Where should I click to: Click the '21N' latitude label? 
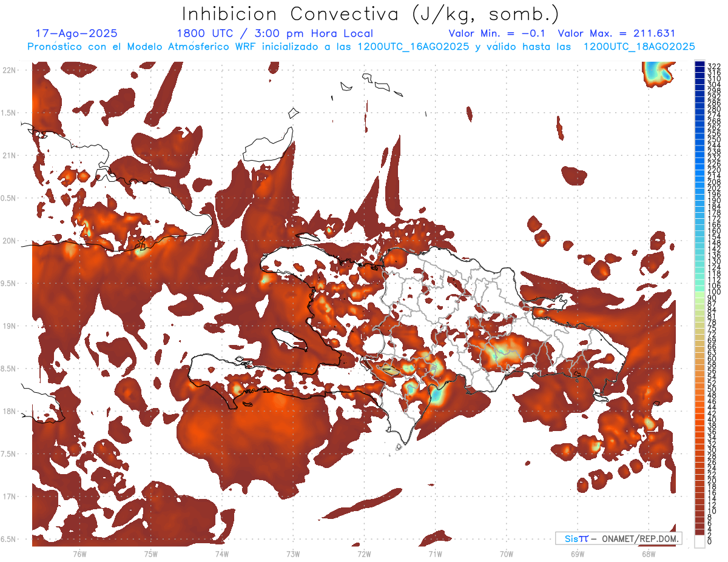[8, 156]
